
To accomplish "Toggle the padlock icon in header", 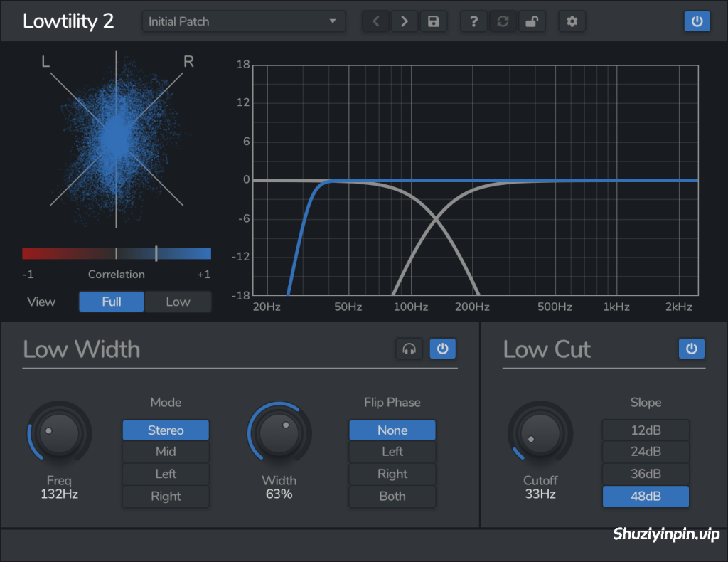I will click(532, 21).
